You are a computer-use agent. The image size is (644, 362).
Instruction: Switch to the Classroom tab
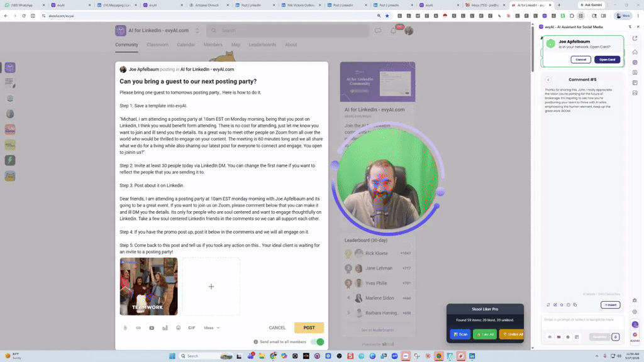coord(157,45)
